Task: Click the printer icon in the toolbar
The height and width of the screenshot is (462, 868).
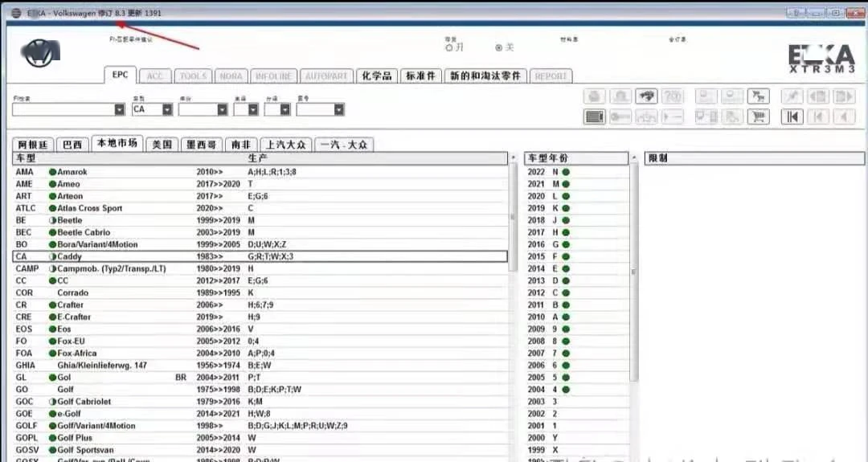Action: pos(594,96)
